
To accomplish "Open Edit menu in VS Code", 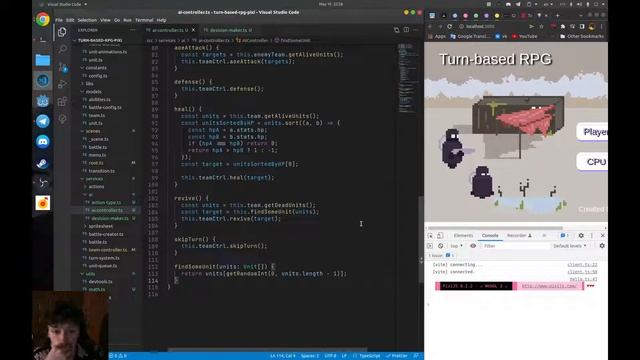I will 70,20.
